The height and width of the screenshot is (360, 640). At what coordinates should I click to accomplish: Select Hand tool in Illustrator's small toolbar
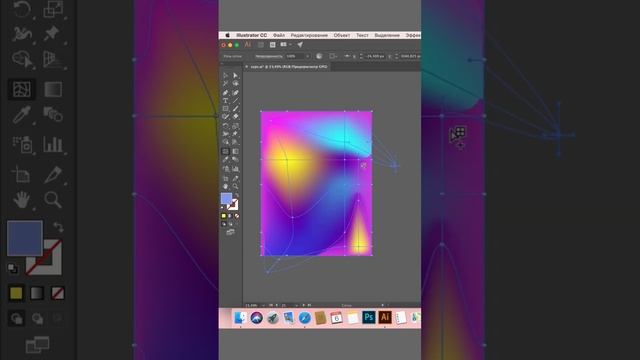pos(225,187)
